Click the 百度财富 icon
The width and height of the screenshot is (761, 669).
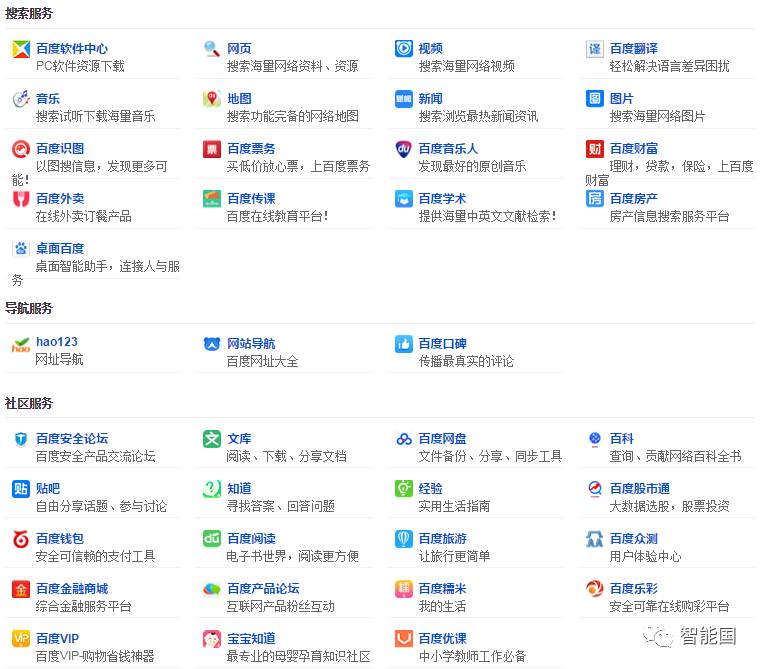coord(595,149)
